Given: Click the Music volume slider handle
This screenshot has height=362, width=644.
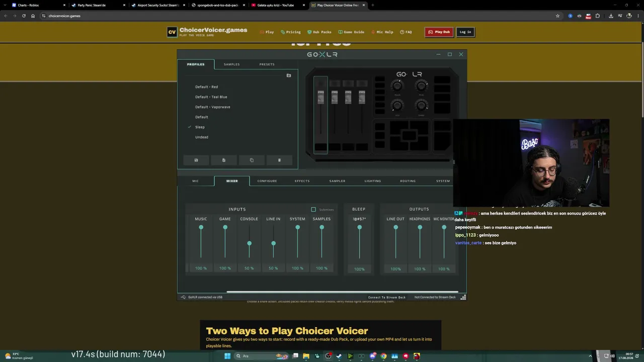Looking at the screenshot, I should point(201,227).
